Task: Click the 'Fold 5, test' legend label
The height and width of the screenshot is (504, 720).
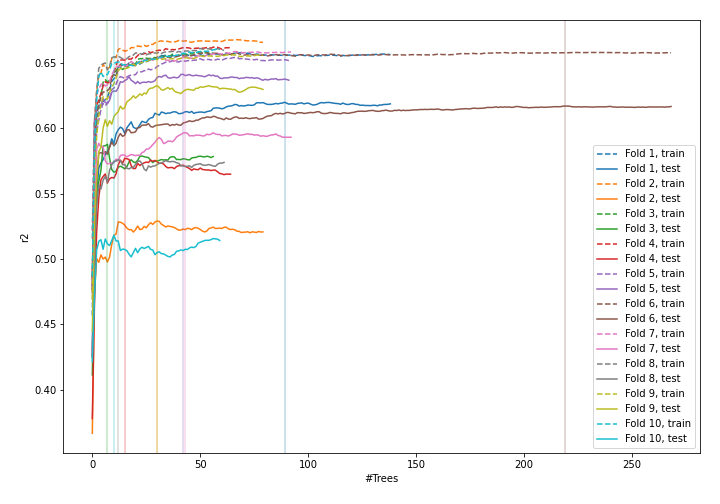Action: coord(652,288)
